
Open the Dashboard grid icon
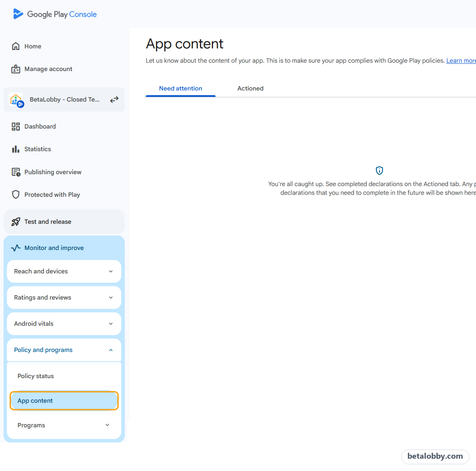point(16,127)
